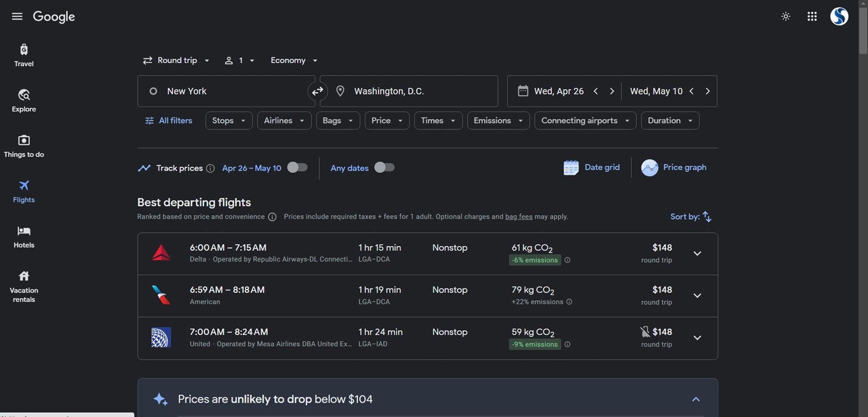Click ranking info icon beside price and convenience

272,217
